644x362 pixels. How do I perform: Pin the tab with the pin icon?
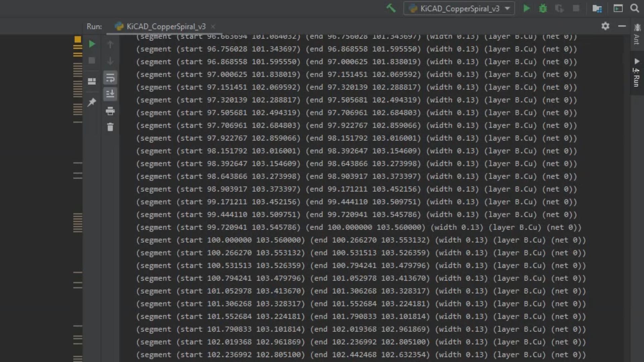pyautogui.click(x=92, y=102)
